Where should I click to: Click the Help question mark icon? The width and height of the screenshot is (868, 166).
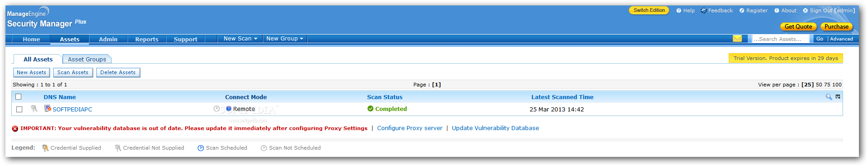click(679, 10)
